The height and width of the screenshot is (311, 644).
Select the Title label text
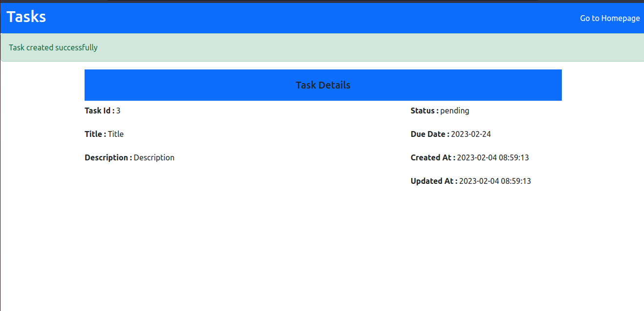click(x=95, y=134)
